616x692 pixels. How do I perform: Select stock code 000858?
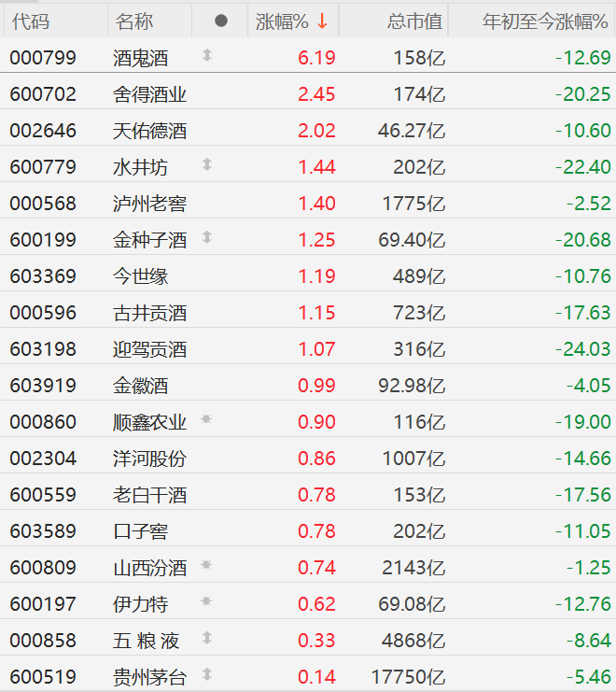43,641
